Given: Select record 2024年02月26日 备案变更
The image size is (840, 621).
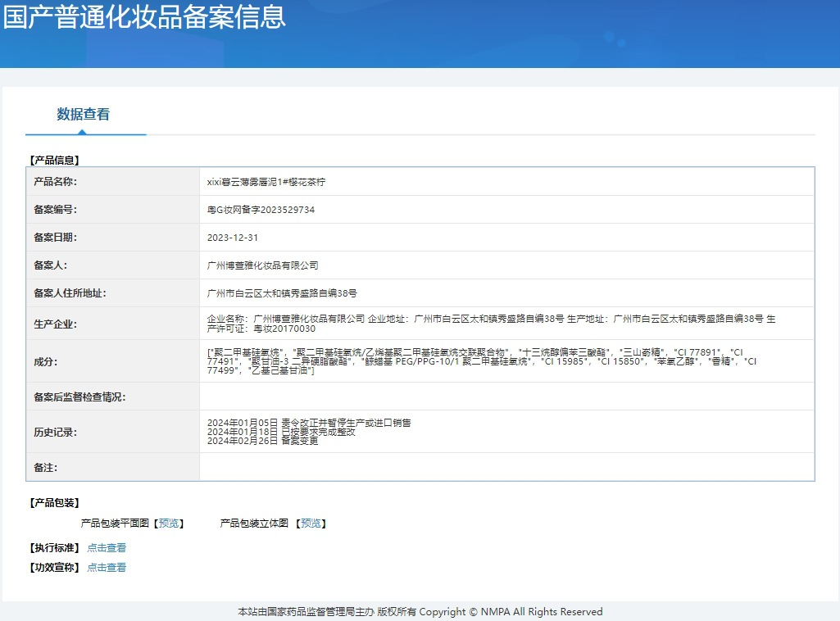Looking at the screenshot, I should coord(262,441).
